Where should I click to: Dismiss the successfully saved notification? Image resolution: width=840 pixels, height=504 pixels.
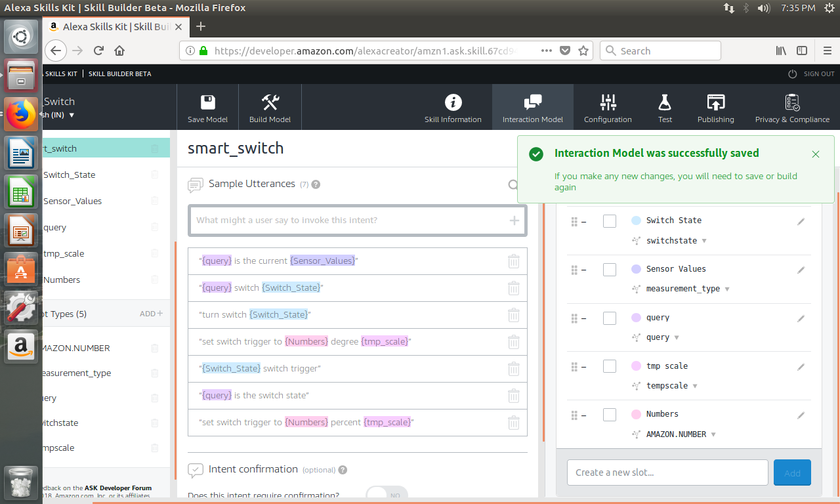(x=816, y=154)
